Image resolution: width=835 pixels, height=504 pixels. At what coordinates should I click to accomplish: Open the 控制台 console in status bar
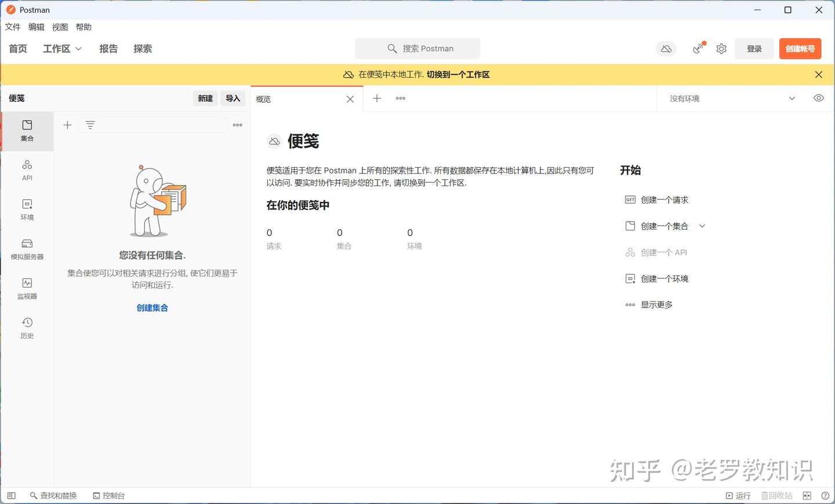pos(109,495)
